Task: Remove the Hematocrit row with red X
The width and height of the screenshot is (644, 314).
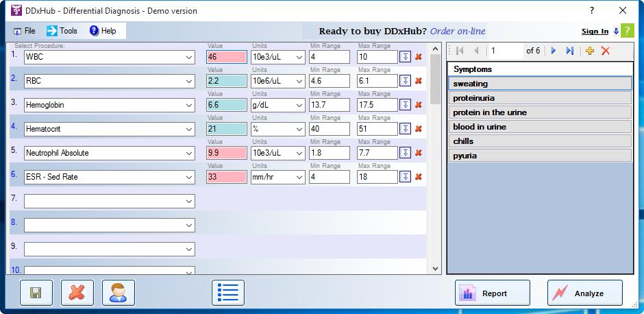Action: pos(419,129)
